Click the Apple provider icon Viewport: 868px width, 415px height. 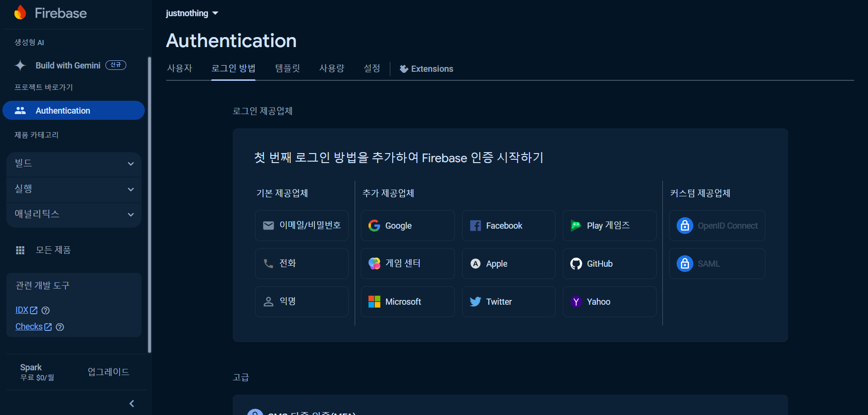click(x=475, y=263)
